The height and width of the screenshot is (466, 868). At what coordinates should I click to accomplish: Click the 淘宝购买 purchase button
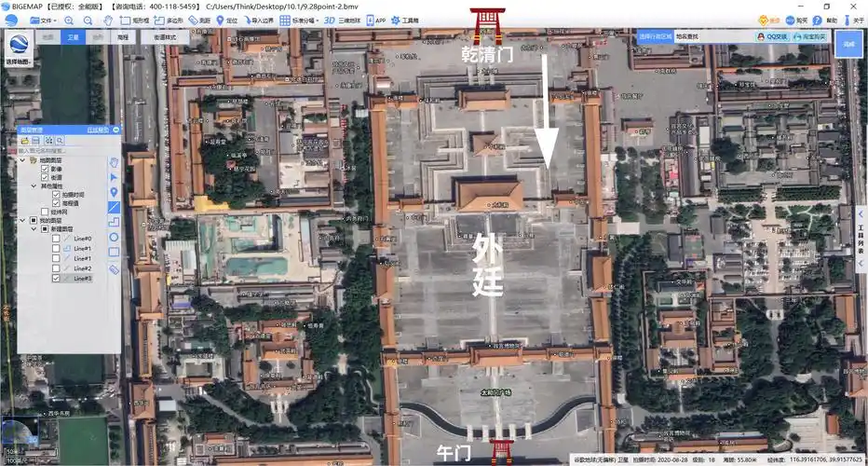click(x=810, y=37)
